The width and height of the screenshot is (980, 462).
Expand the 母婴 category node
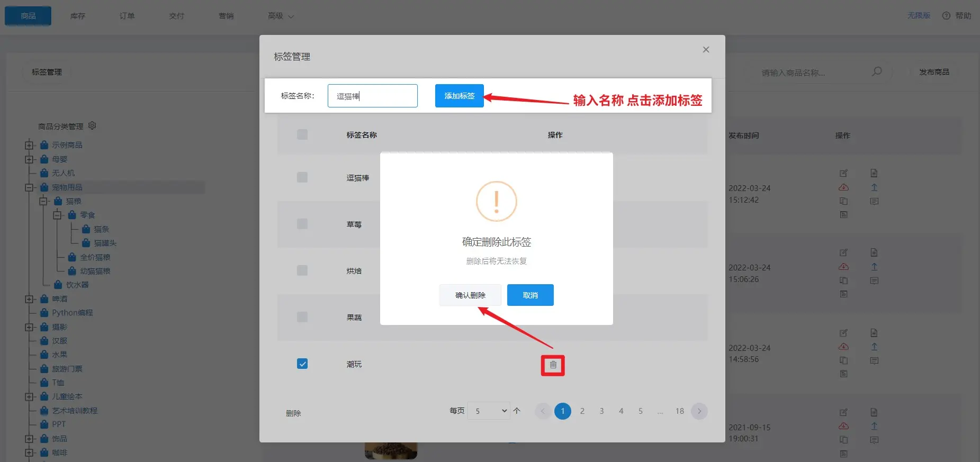(29, 159)
